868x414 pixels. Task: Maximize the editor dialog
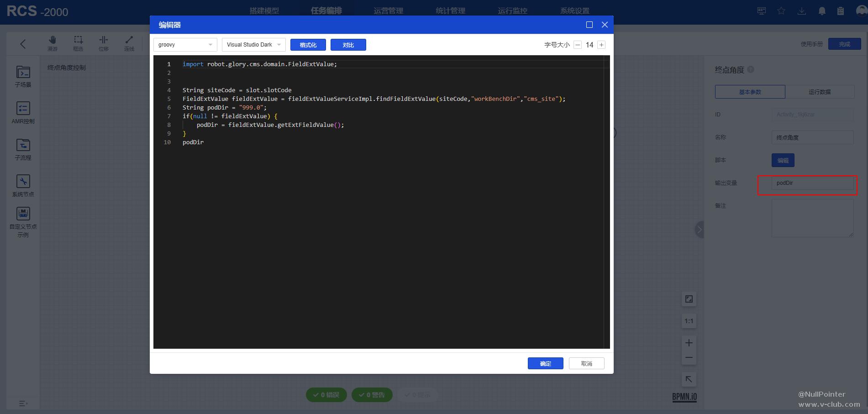tap(589, 25)
